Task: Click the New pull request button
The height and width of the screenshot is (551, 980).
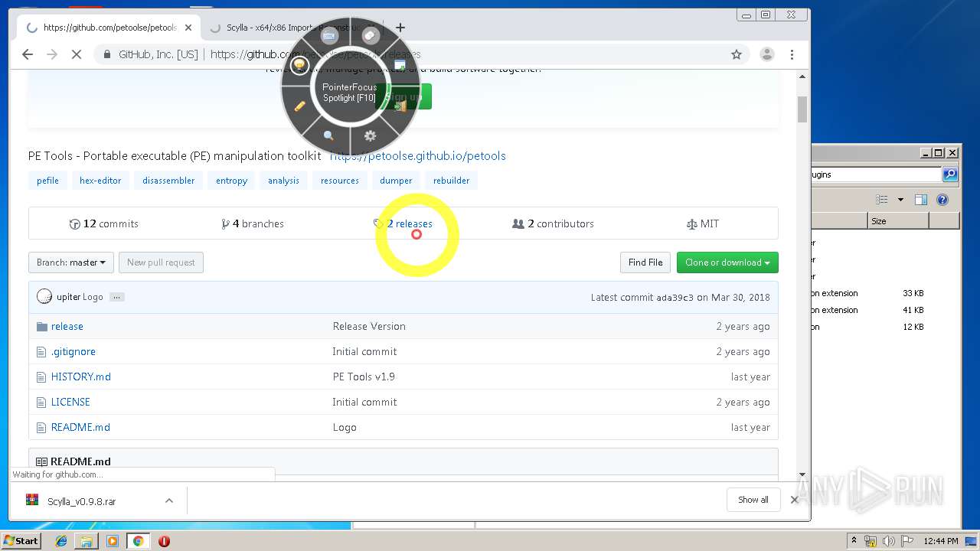Action: point(161,262)
